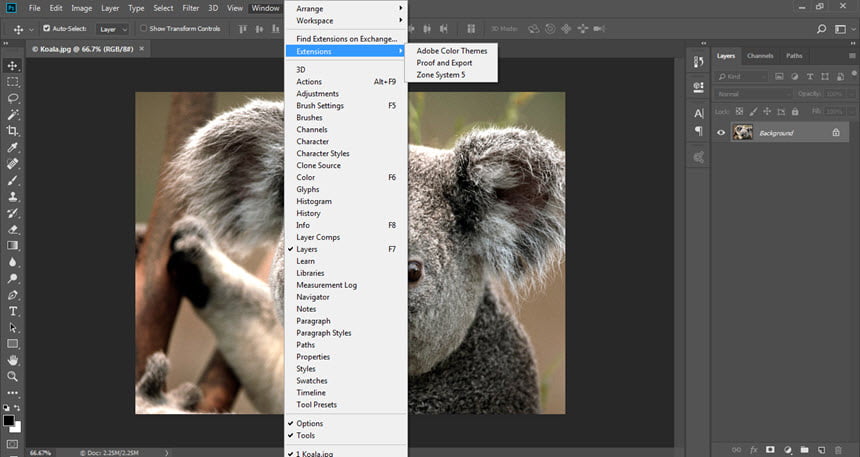The height and width of the screenshot is (457, 860).
Task: Select the History Brush tool
Action: [12, 213]
